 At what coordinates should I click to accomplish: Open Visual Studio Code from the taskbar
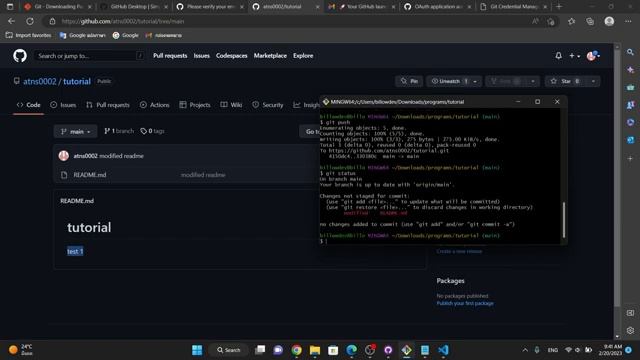coord(443,350)
